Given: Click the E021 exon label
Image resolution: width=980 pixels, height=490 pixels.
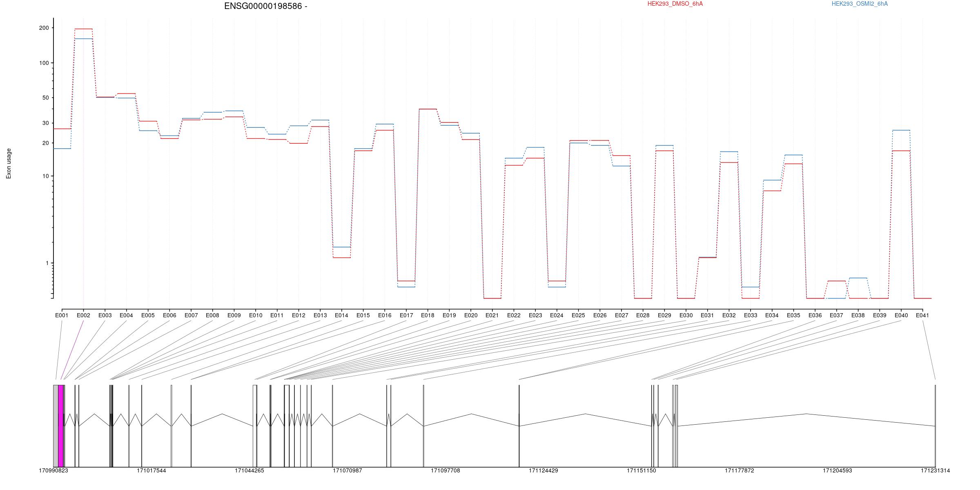Looking at the screenshot, I should point(492,315).
